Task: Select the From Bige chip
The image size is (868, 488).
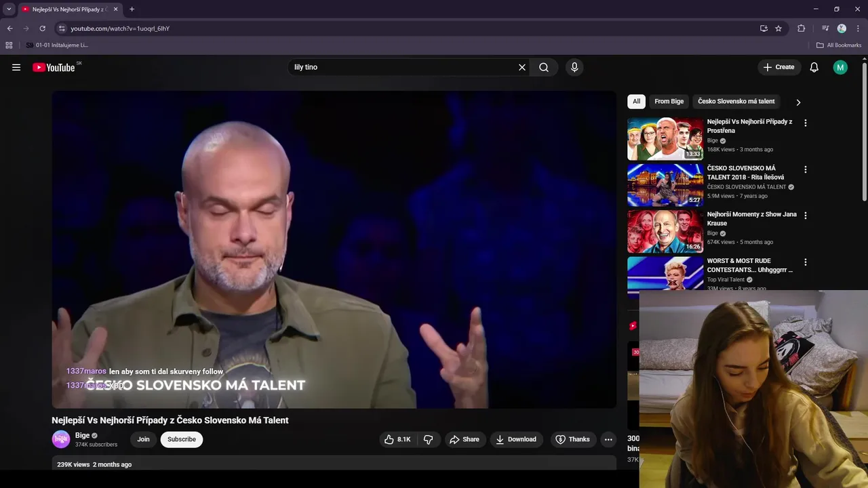Action: (669, 102)
